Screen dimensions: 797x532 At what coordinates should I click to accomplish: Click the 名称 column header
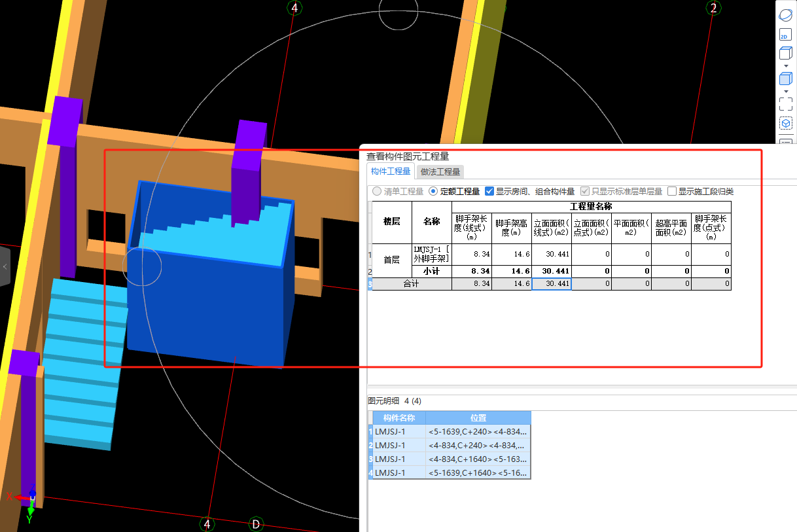tap(432, 222)
